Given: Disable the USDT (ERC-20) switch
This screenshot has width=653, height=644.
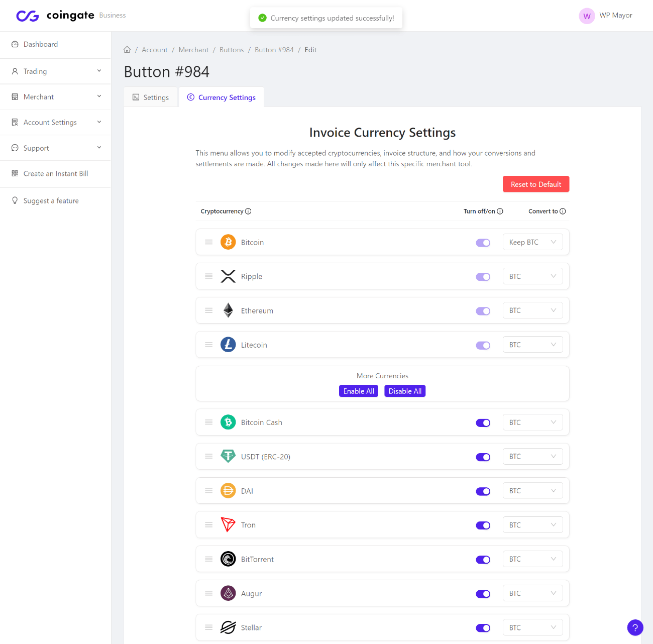Looking at the screenshot, I should point(483,457).
